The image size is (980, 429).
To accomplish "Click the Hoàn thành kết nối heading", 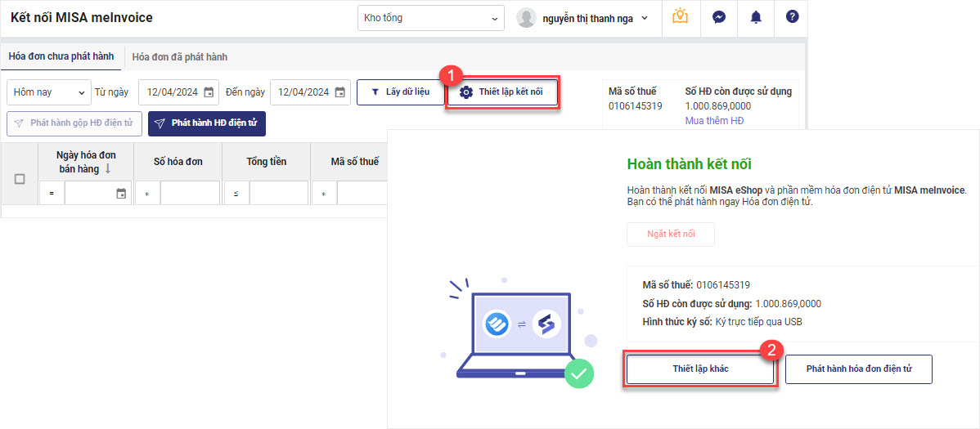I will pos(688,164).
